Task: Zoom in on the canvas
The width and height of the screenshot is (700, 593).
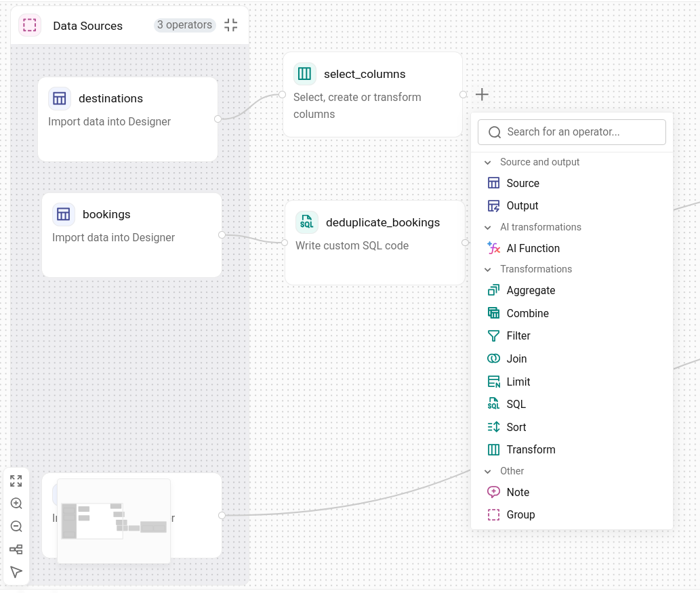Action: pos(16,504)
